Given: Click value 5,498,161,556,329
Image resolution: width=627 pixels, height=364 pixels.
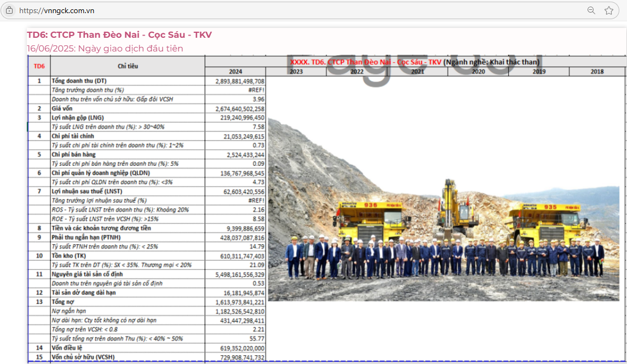Looking at the screenshot, I should pyautogui.click(x=239, y=274).
